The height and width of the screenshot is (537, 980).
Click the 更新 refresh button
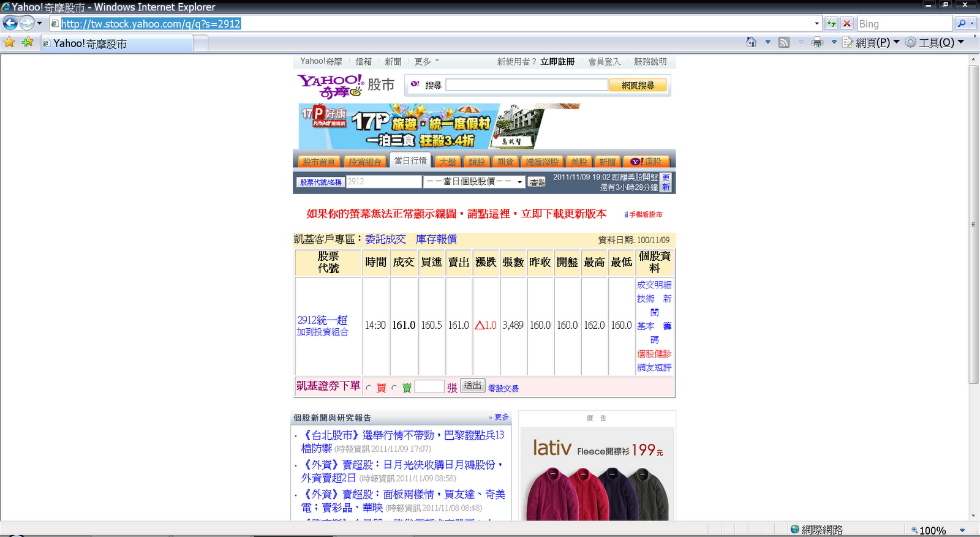pyautogui.click(x=666, y=182)
